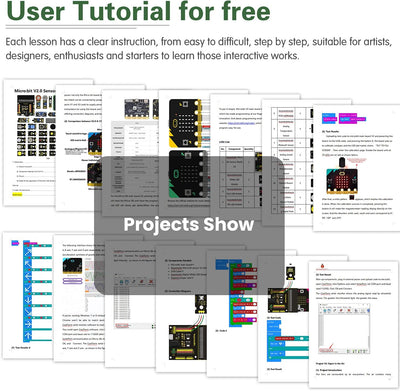Select the yellow-accented micro:bit board image
400x391 pixels.
(185, 123)
